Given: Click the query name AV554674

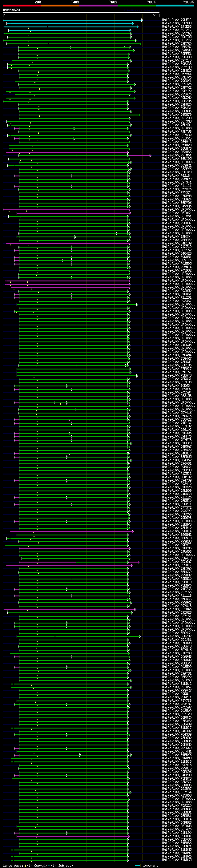Looking at the screenshot, I should point(11,10).
